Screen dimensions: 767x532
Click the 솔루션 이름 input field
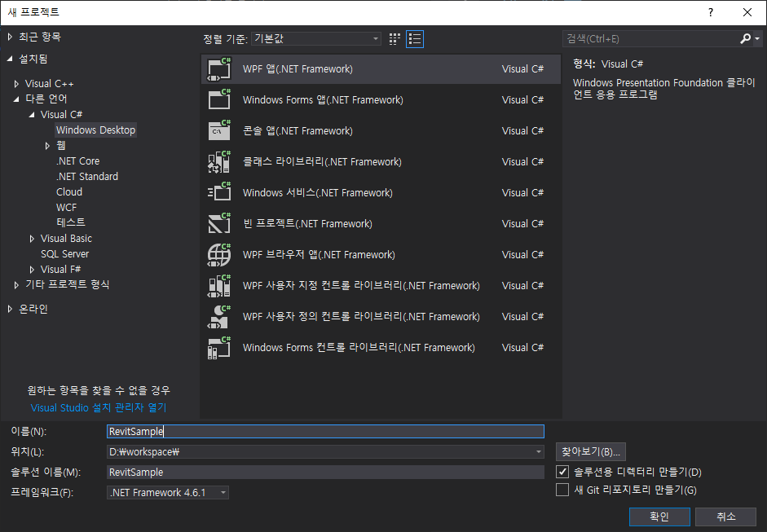325,472
